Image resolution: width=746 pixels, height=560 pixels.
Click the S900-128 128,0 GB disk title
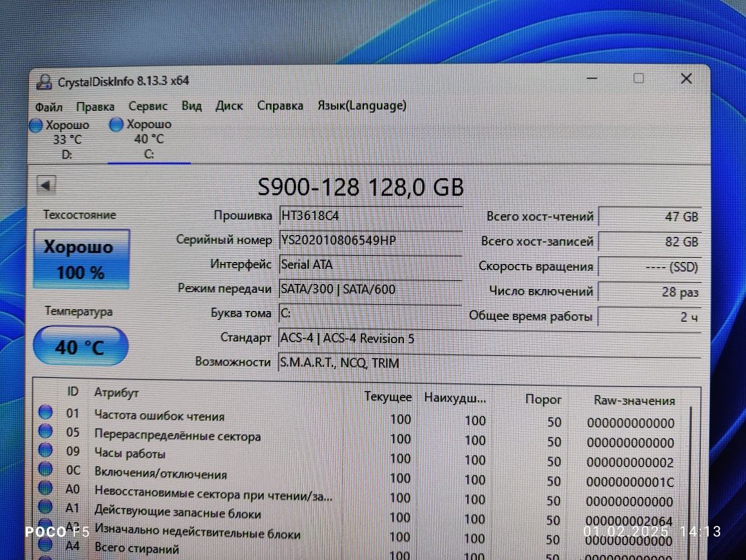tap(361, 187)
